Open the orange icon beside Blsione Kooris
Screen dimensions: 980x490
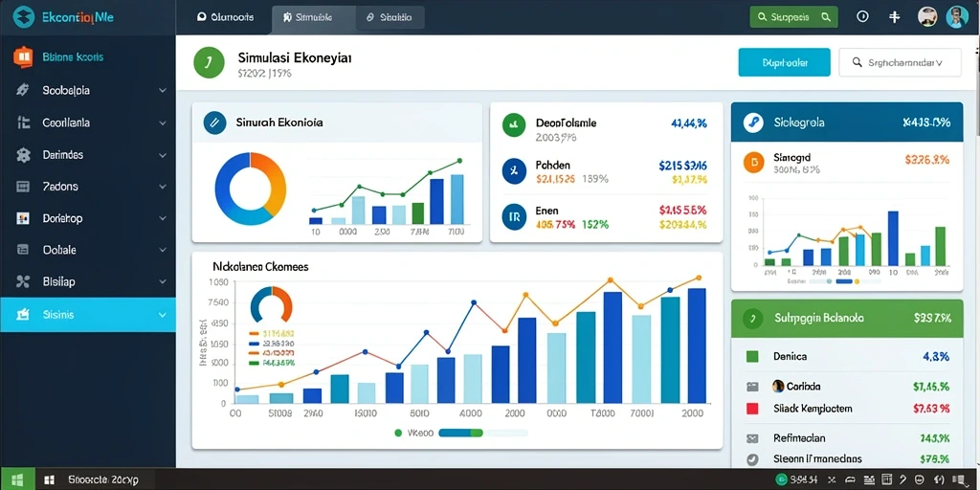coord(23,56)
